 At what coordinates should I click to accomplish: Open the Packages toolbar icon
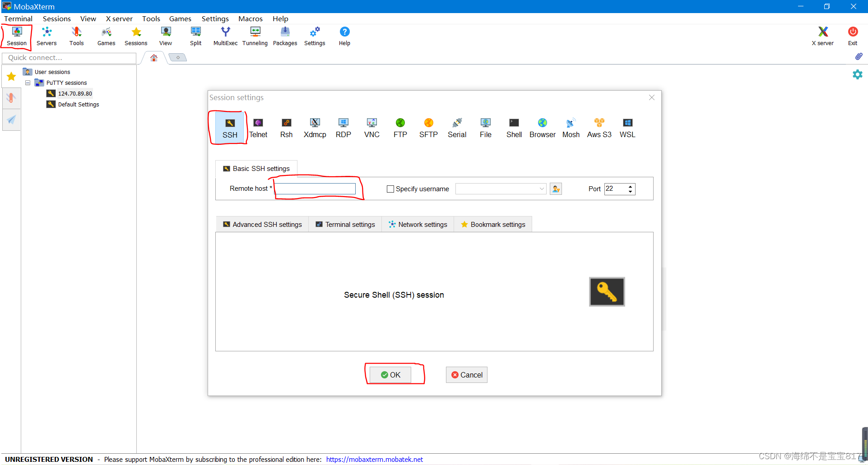285,36
